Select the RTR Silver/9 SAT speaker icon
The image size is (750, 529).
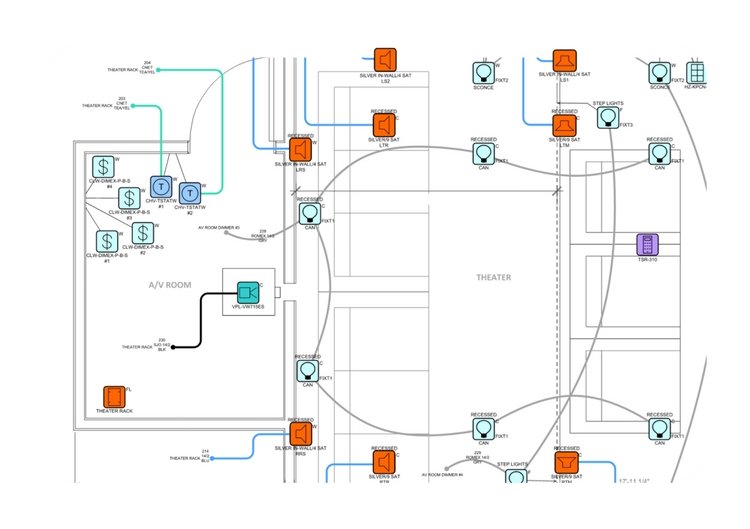tap(384, 463)
